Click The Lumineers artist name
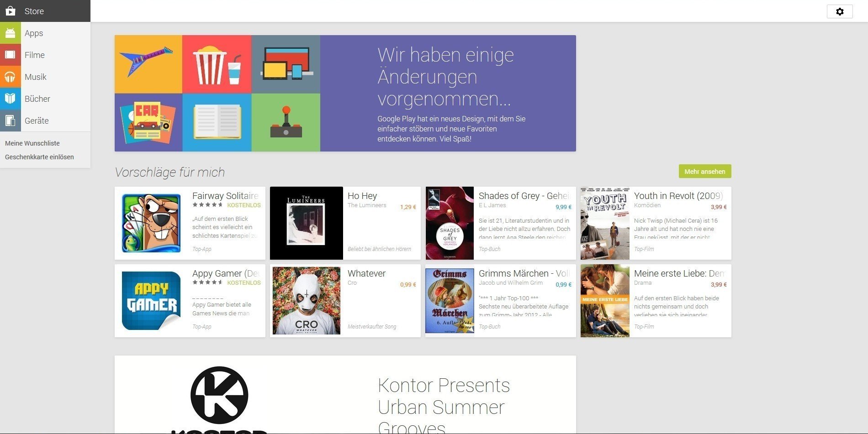Screen dimensions: 868x434 367,205
